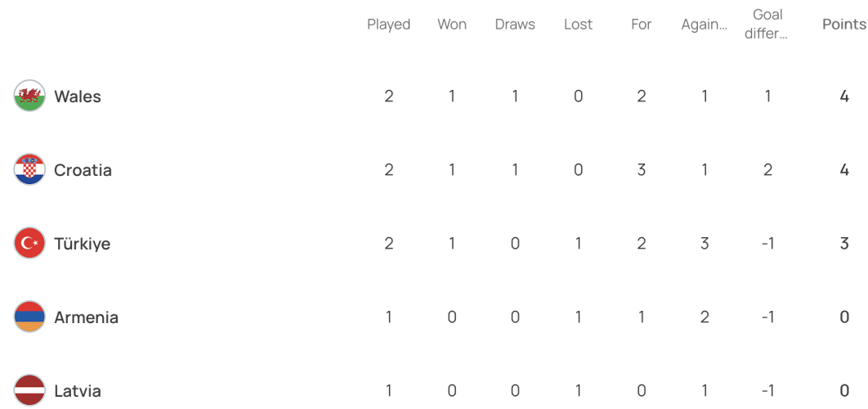
Task: Click the Goal difference column header
Action: [x=767, y=25]
